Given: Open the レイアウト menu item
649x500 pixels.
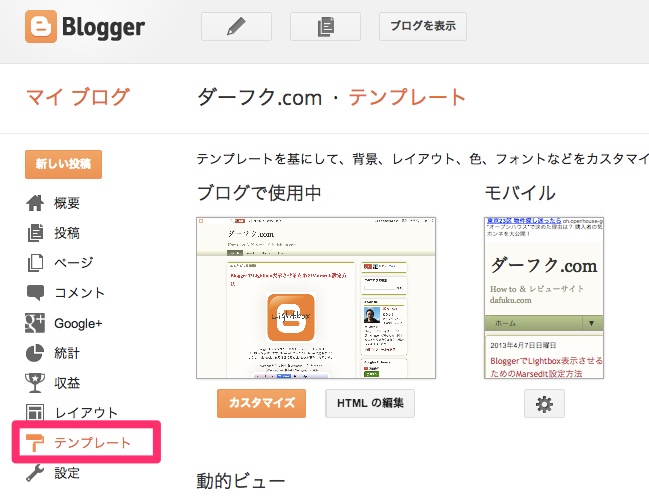Looking at the screenshot, I should [x=86, y=413].
